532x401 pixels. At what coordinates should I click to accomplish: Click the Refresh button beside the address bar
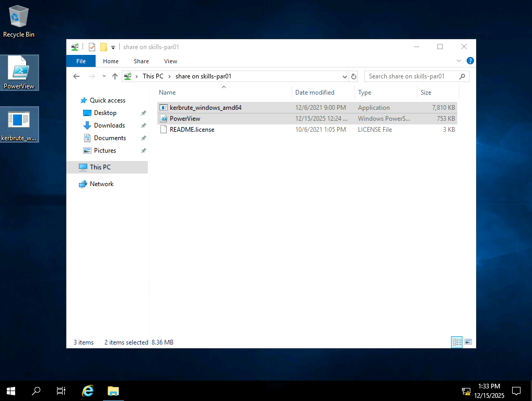point(354,76)
